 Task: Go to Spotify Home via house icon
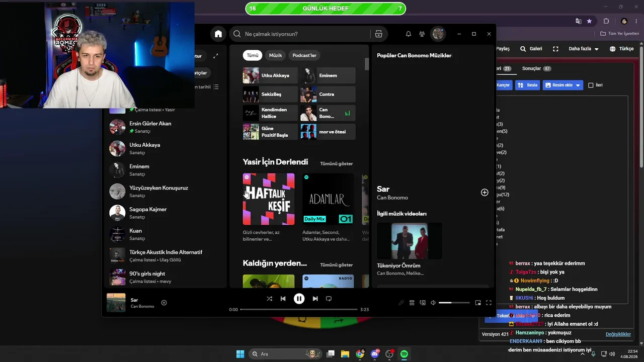(218, 34)
